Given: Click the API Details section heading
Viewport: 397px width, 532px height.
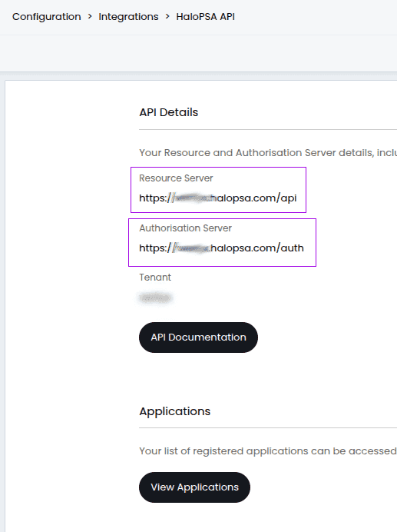Looking at the screenshot, I should (168, 112).
